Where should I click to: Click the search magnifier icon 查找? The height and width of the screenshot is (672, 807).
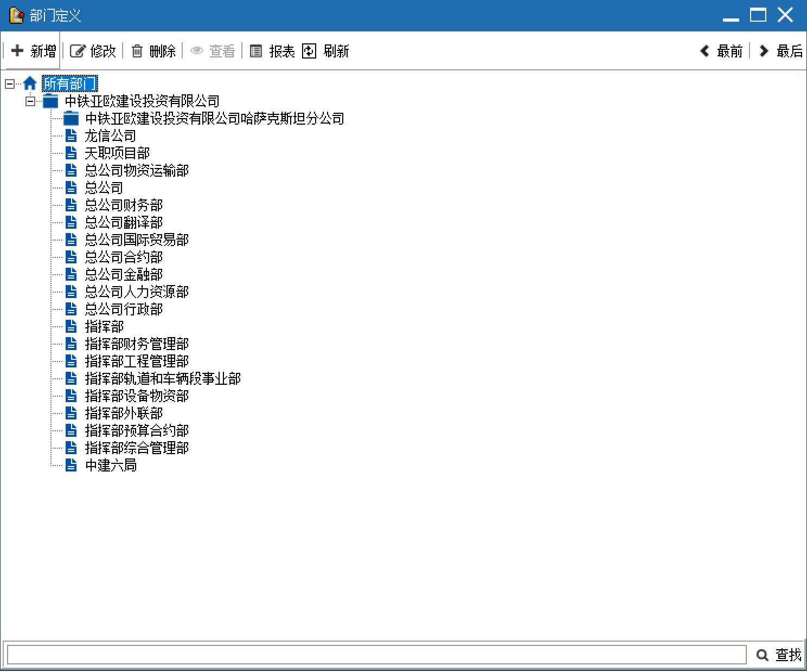coord(762,655)
